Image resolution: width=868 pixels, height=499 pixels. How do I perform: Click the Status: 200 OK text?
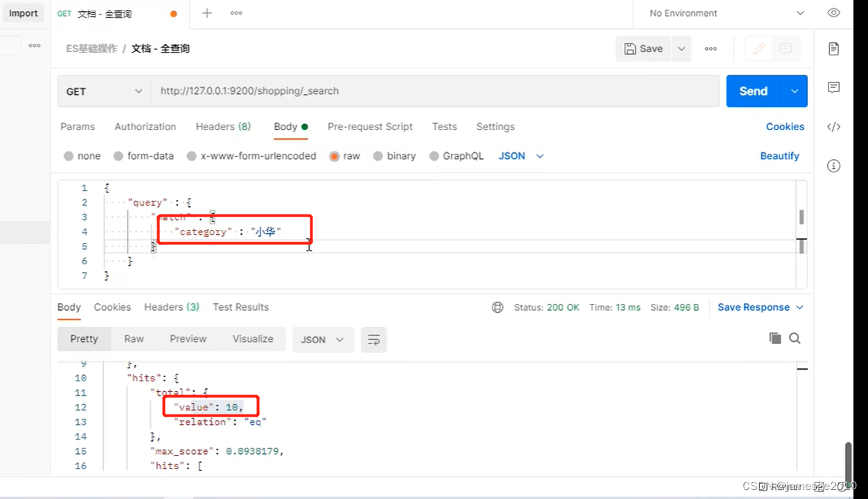547,307
